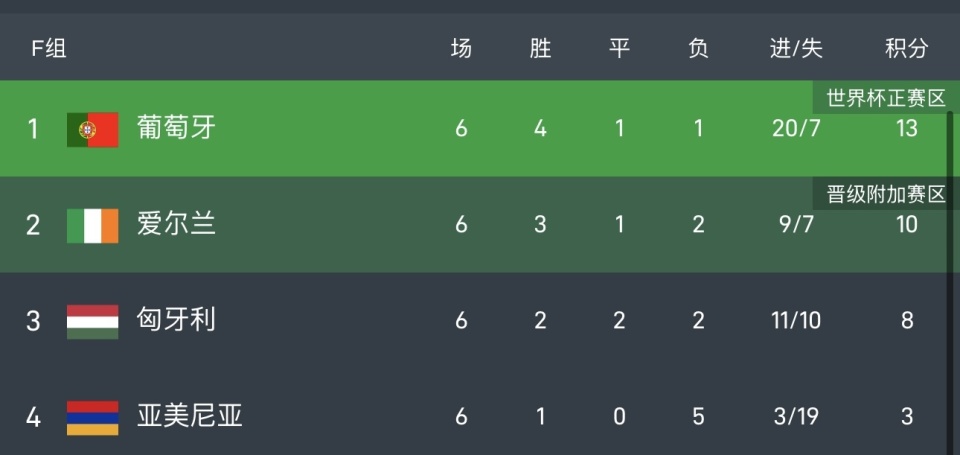The image size is (960, 455).
Task: Click the 世界杯正赛区 label
Action: coord(885,98)
